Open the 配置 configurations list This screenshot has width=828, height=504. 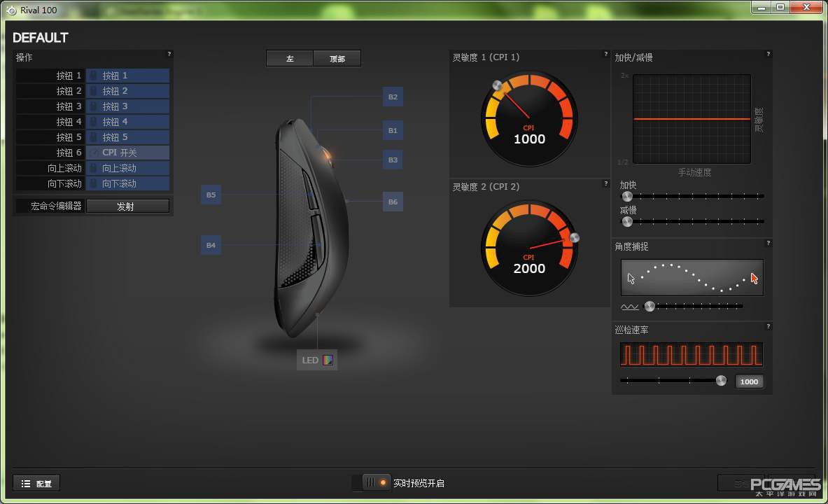tap(36, 484)
